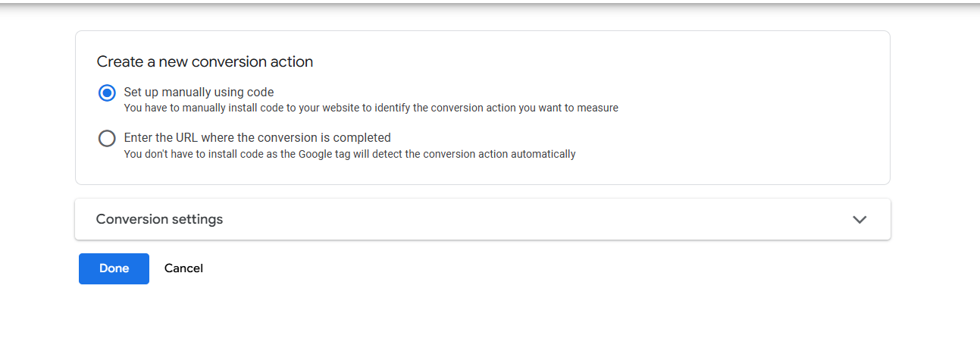Click the "Enter the URL where the conversion is completed" label
Image resolution: width=980 pixels, height=364 pixels.
[x=257, y=138]
